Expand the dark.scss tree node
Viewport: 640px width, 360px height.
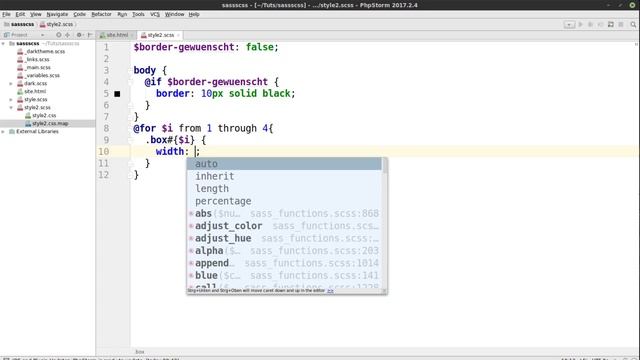tap(11, 84)
